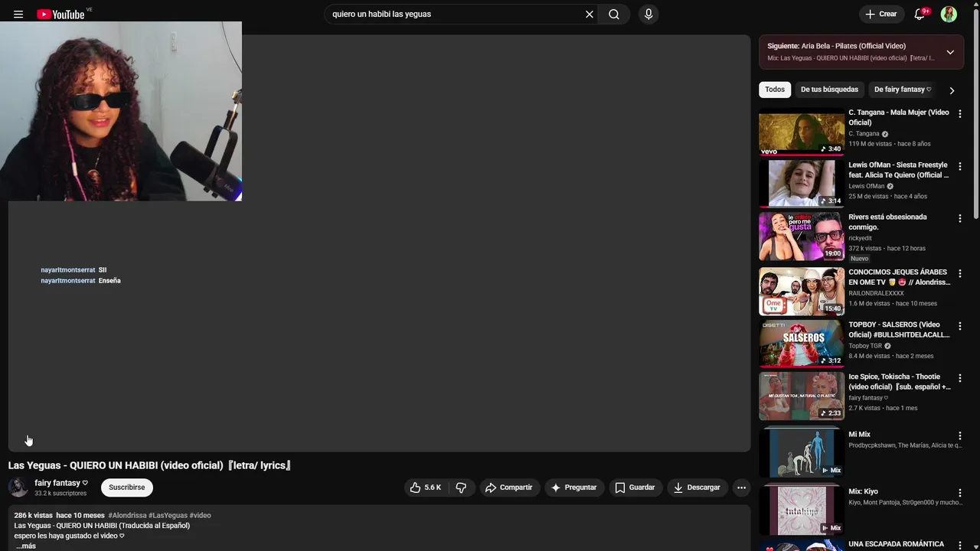Screen dimensions: 980x551
Task: Open Lewis OfMan Siesta Freestyle thumbnail
Action: pos(802,184)
